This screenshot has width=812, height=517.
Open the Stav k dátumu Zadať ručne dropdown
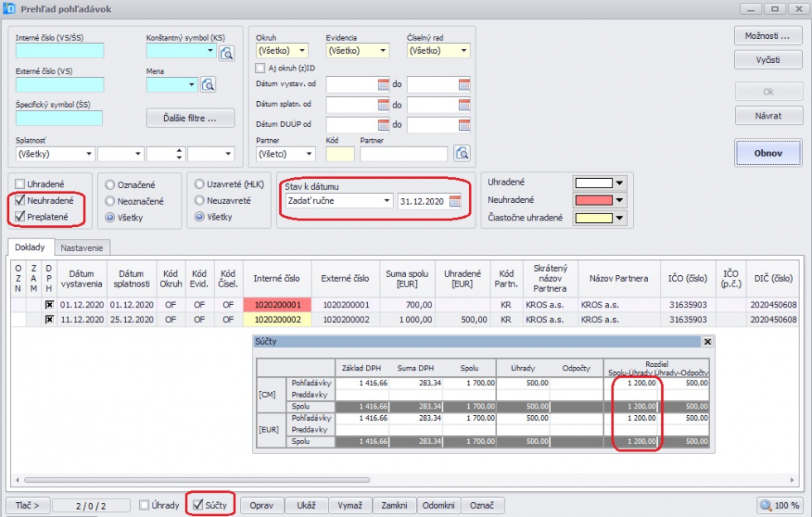[386, 201]
